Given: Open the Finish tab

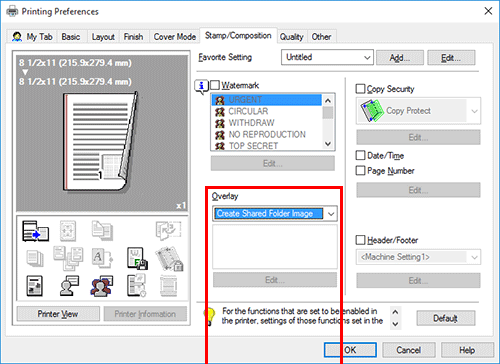Looking at the screenshot, I should 133,37.
